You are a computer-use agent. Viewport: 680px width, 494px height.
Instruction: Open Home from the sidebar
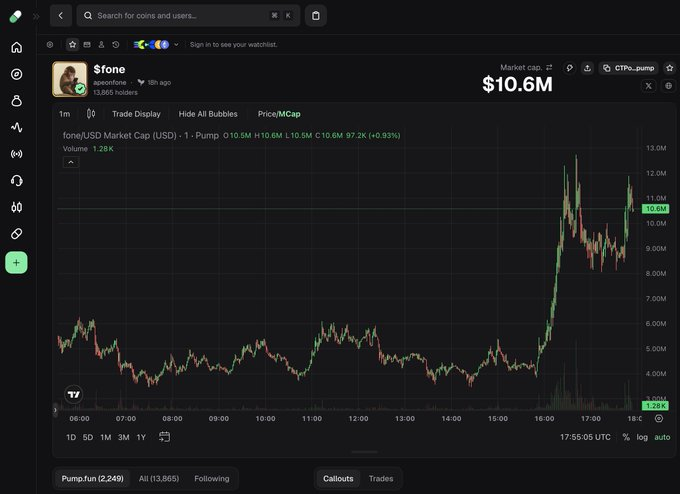pyautogui.click(x=16, y=47)
